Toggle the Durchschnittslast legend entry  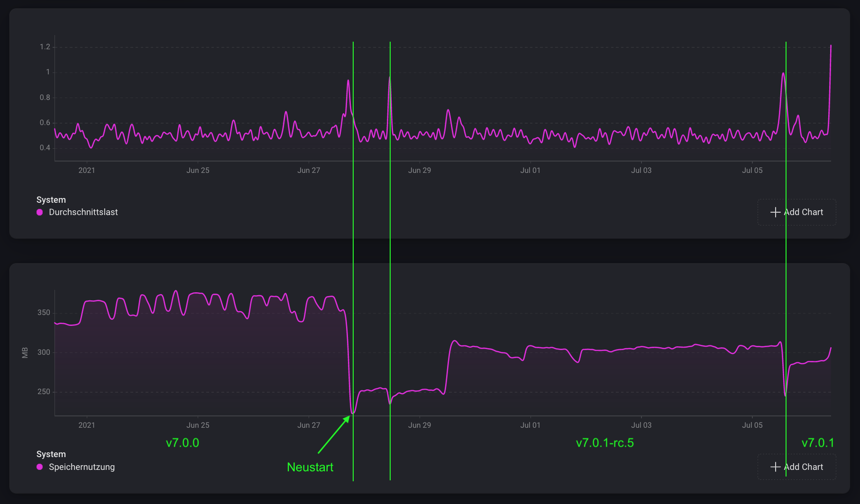coord(77,212)
